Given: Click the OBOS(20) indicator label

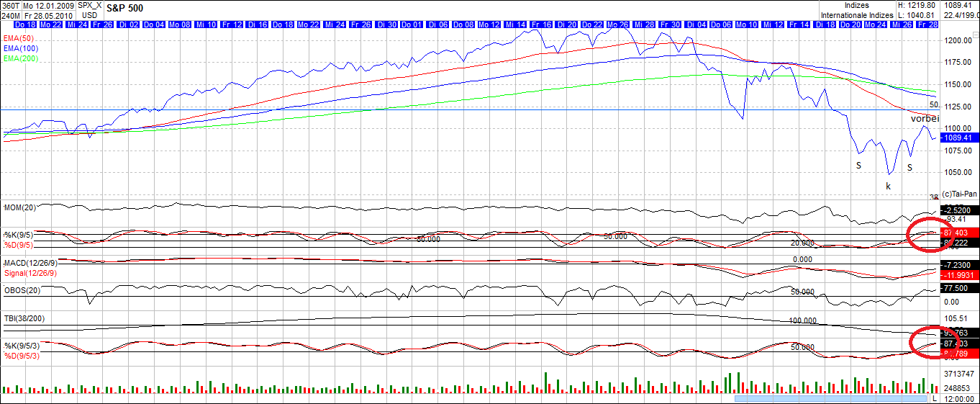Looking at the screenshot, I should pos(22,290).
